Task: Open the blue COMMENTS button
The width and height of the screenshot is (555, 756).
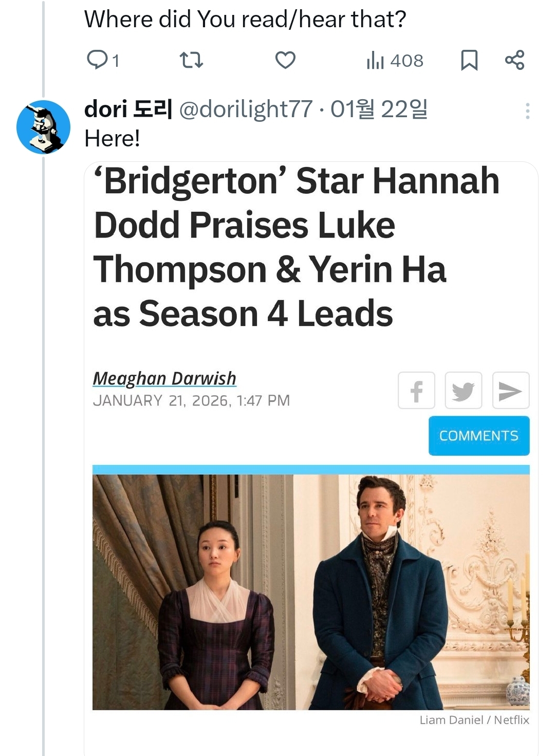Action: 479,436
